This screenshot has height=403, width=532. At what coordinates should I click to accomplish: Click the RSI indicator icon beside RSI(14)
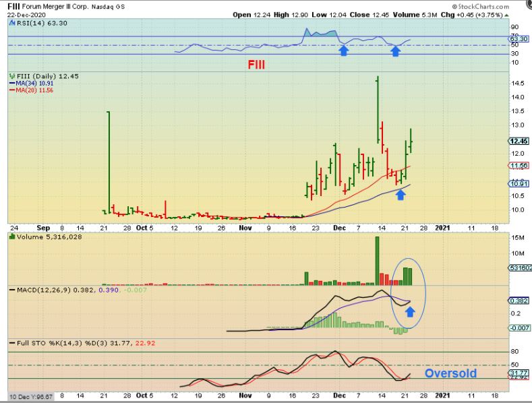[12, 23]
